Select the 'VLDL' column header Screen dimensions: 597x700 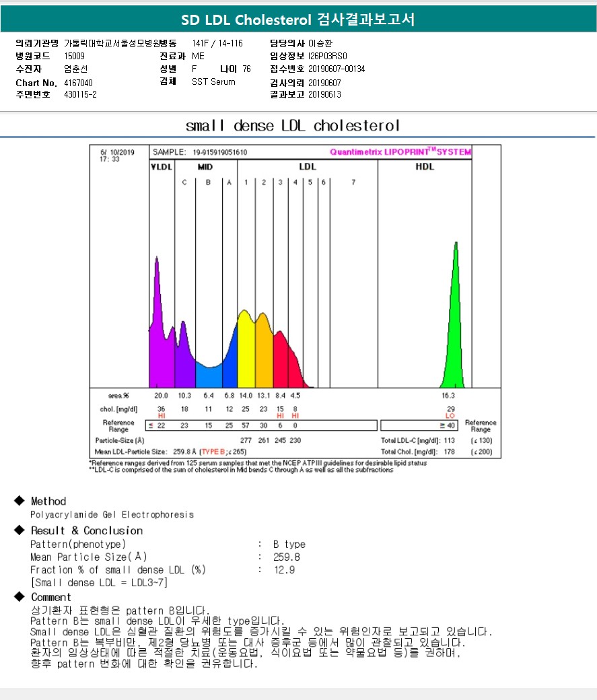pos(162,166)
